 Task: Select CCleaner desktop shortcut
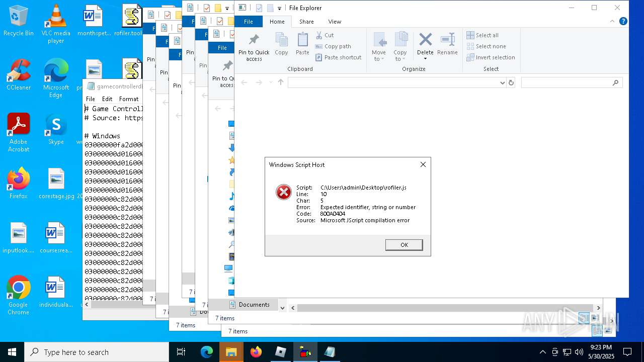tap(19, 75)
